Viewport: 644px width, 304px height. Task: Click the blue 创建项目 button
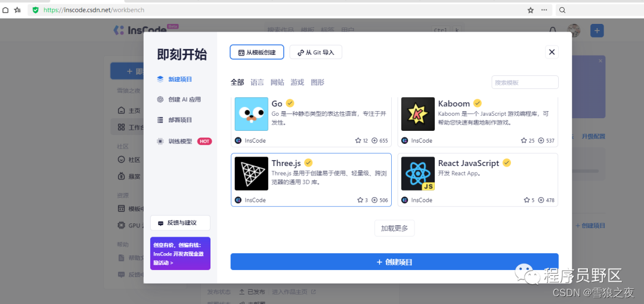tap(394, 262)
